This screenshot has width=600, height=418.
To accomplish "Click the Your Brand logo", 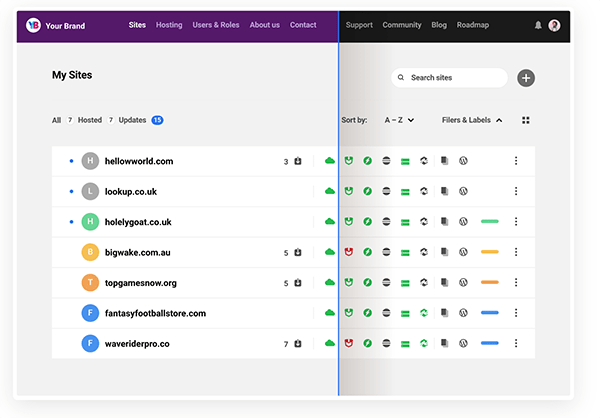I will point(34,25).
